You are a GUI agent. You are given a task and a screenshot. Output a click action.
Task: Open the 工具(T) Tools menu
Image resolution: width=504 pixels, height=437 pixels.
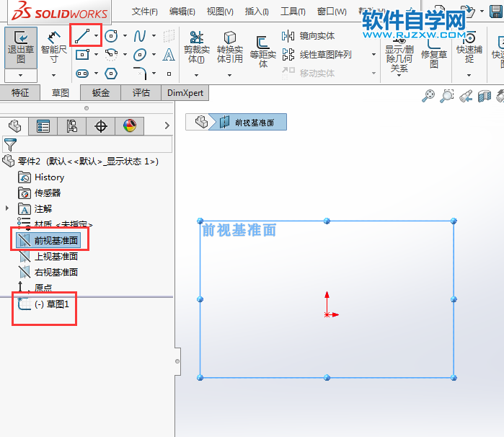click(293, 12)
